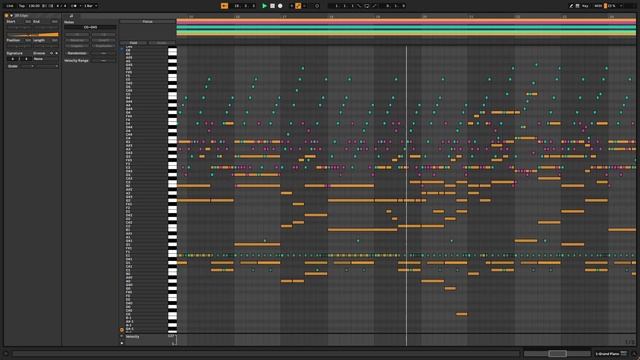Click the Randomize button
This screenshot has height=360, width=640.
[x=77, y=53]
